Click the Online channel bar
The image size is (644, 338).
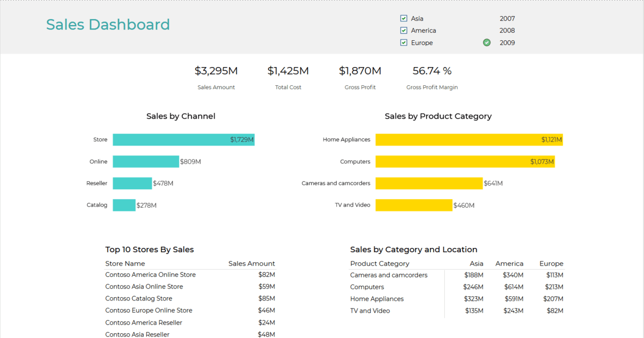[x=145, y=161]
